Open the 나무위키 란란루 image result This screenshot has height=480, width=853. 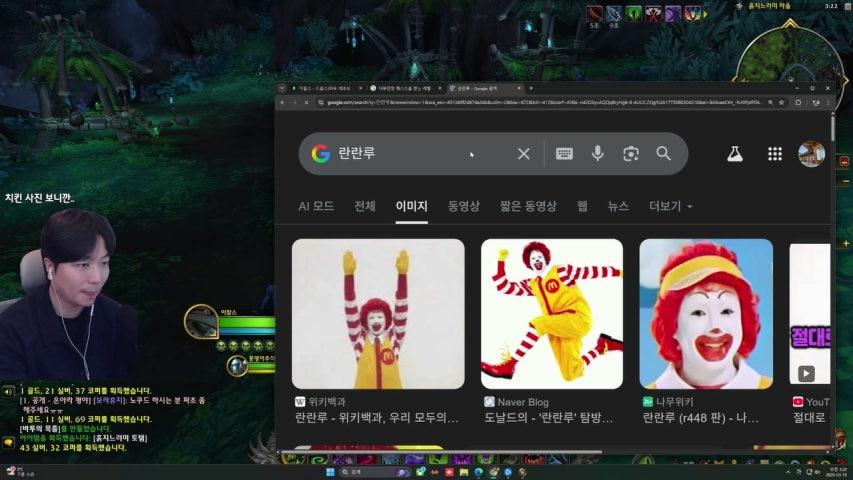click(705, 313)
